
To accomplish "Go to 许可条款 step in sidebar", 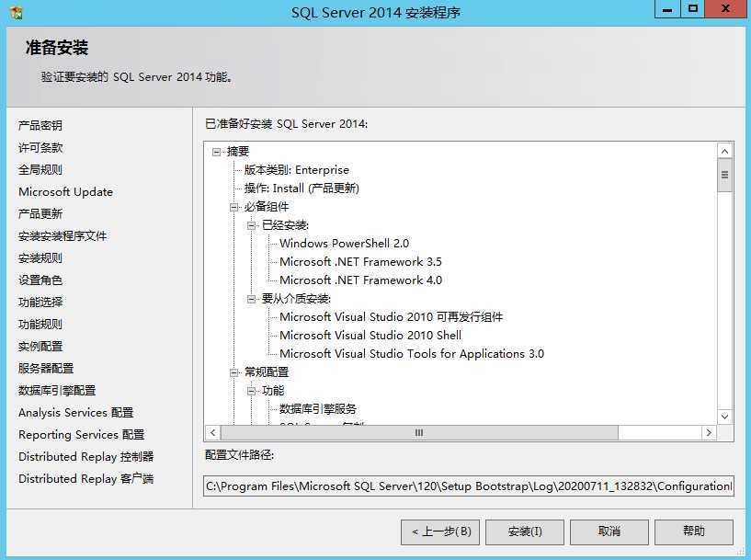I will pyautogui.click(x=40, y=147).
